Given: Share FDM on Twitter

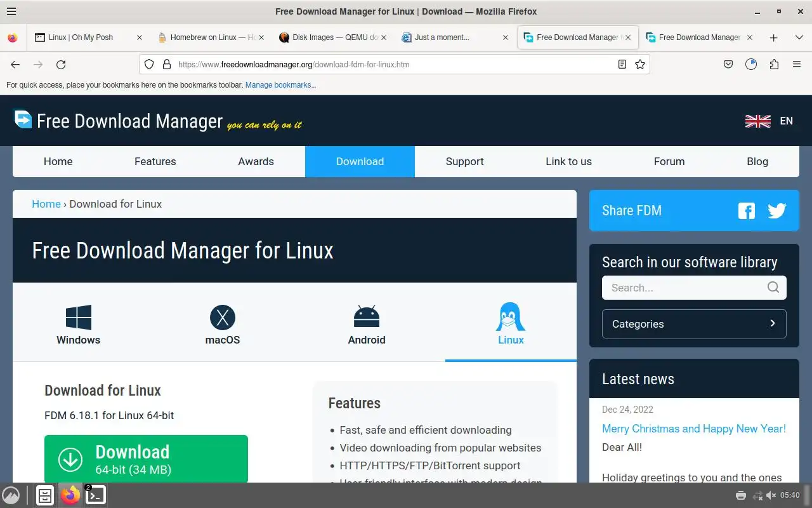Looking at the screenshot, I should (777, 211).
